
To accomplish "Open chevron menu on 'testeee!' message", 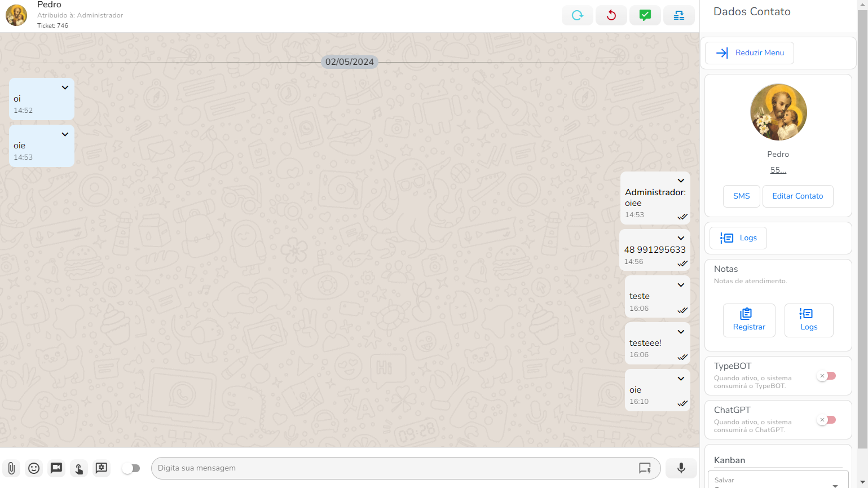I will [x=681, y=332].
